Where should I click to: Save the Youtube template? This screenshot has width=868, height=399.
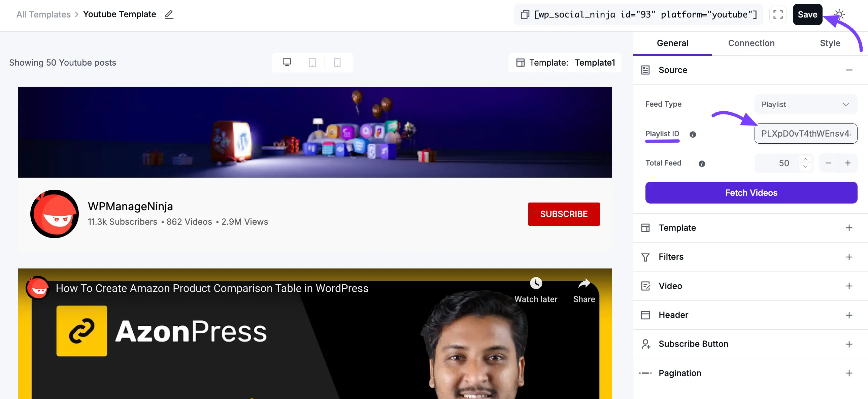807,14
